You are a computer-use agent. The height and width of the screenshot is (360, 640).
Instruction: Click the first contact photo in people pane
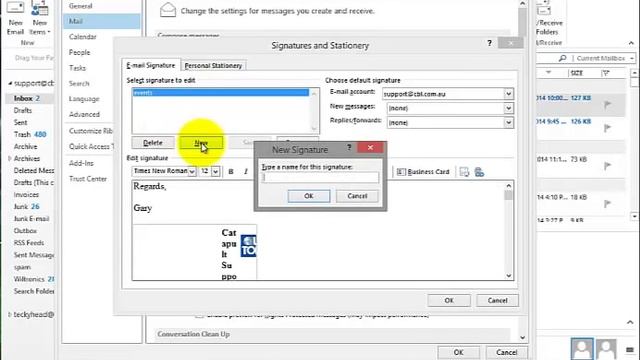(x=582, y=349)
